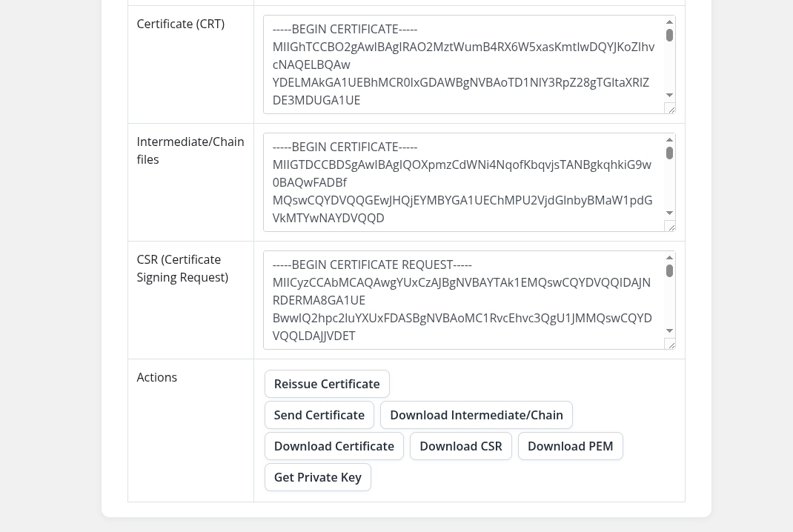Click the resize grip of Intermediate/Chain box
This screenshot has width=793, height=532.
click(671, 227)
